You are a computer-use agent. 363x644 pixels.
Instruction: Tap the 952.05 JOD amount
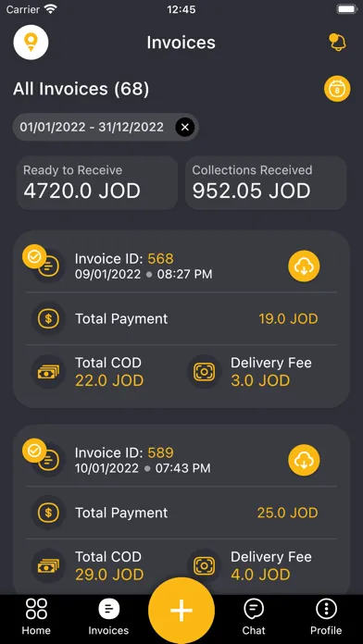click(251, 191)
